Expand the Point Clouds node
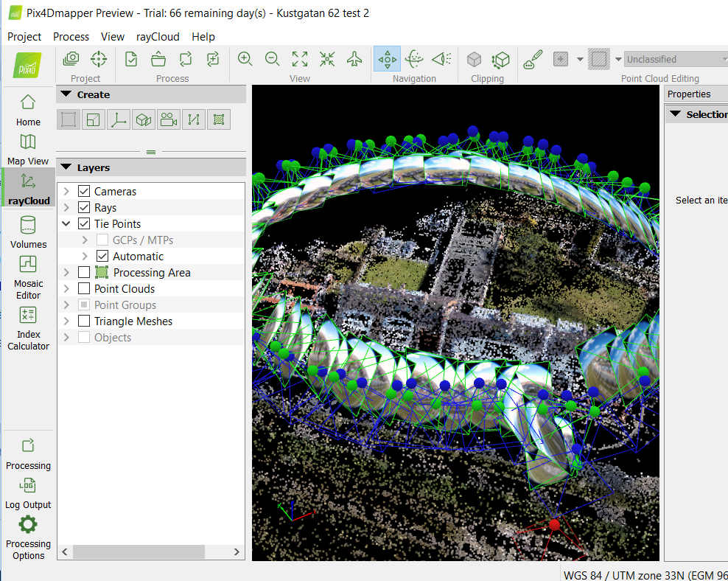728x581 pixels. click(66, 288)
